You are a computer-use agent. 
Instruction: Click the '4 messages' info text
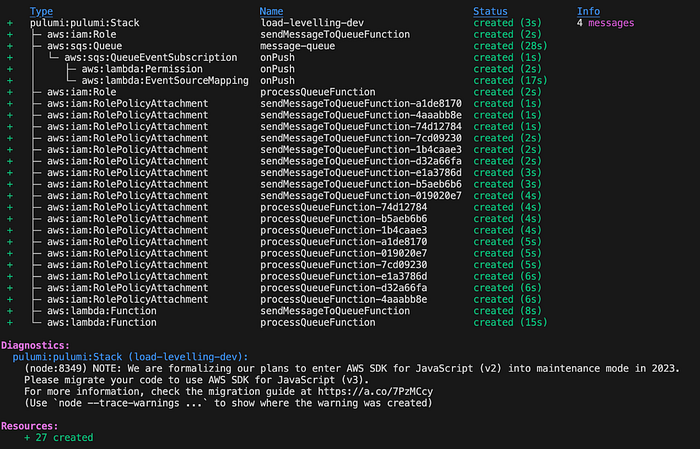pos(605,23)
